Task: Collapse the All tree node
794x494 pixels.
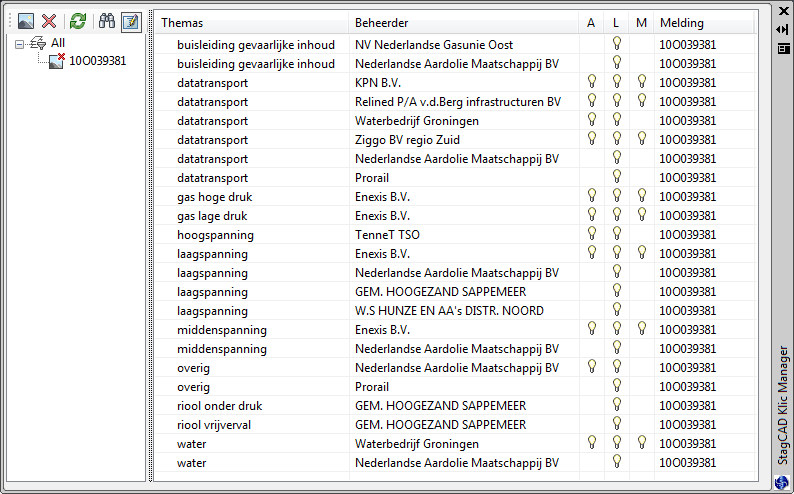Action: (x=21, y=44)
